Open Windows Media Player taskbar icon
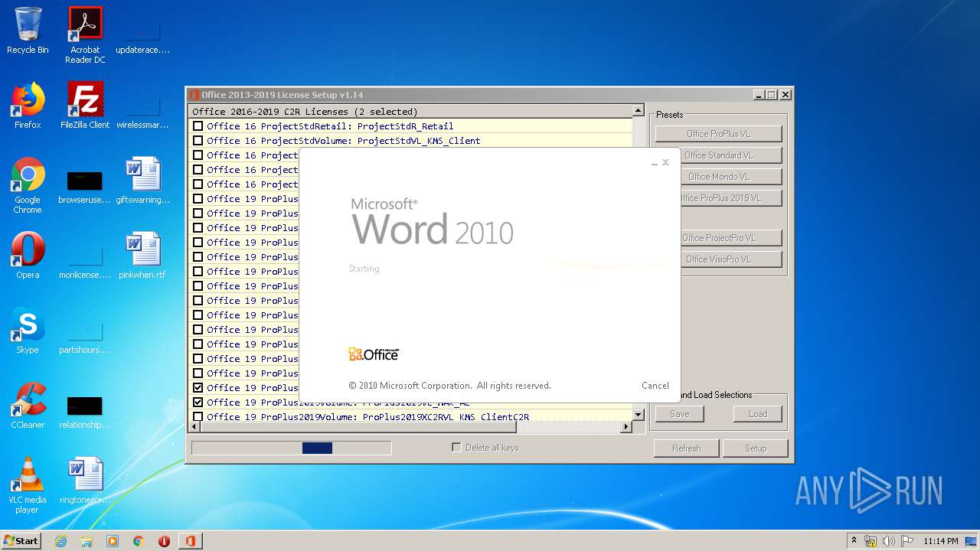The width and height of the screenshot is (980, 551). (113, 541)
